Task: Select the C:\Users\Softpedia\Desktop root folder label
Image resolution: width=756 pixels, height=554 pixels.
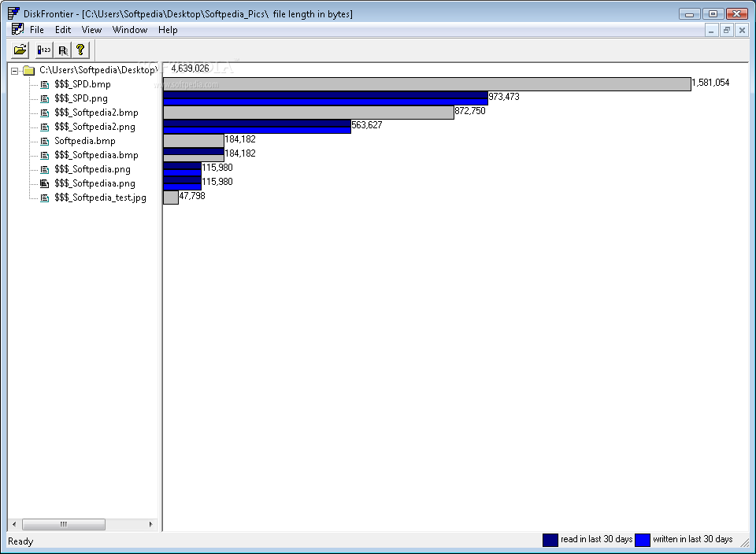Action: coord(98,70)
